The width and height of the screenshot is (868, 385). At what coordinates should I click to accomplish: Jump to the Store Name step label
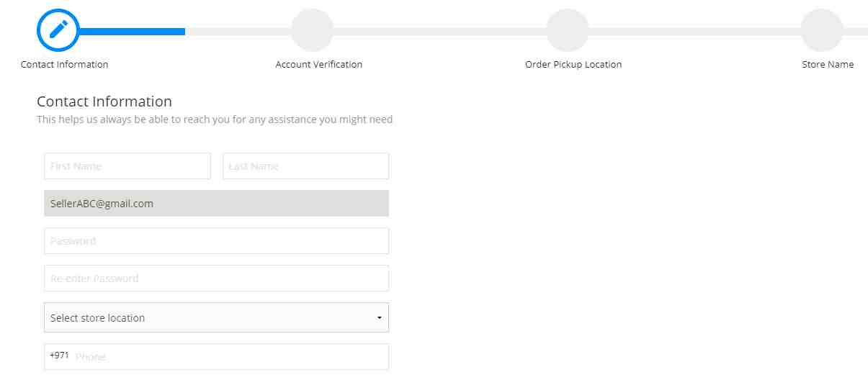[827, 65]
